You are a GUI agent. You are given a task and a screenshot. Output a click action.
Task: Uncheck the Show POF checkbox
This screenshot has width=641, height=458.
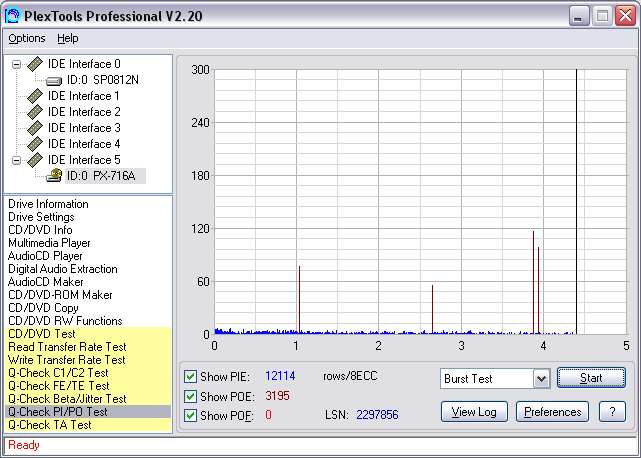pos(190,415)
